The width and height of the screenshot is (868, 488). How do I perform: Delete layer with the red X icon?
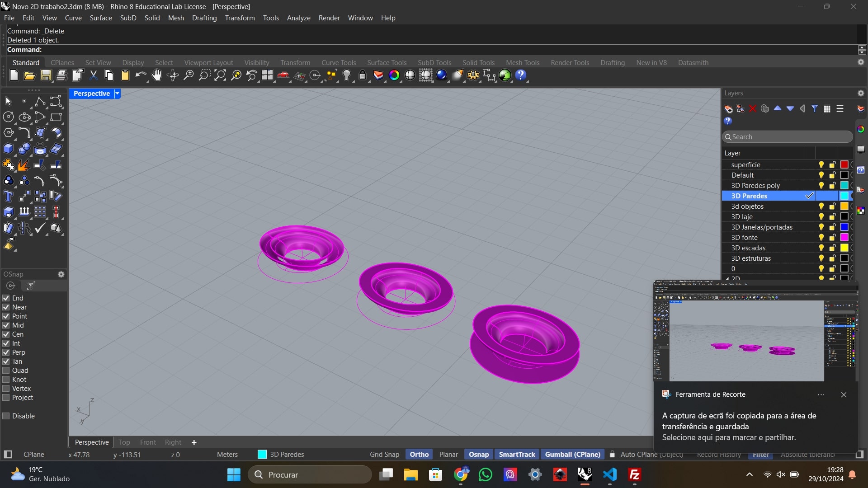[752, 109]
